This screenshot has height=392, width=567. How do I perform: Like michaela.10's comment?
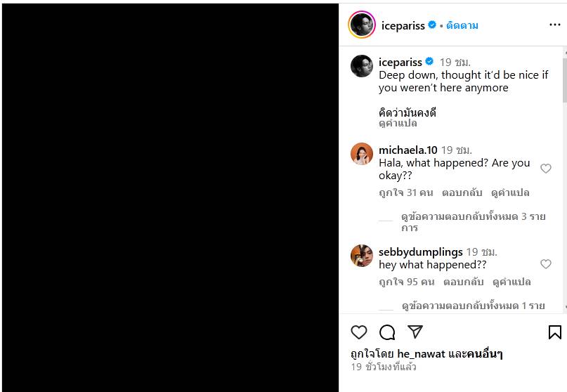(x=546, y=169)
